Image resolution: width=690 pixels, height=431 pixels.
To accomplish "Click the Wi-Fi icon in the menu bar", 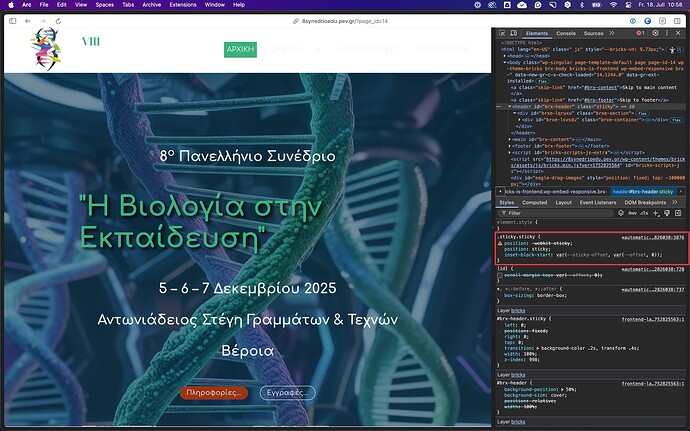I will pos(613,5).
